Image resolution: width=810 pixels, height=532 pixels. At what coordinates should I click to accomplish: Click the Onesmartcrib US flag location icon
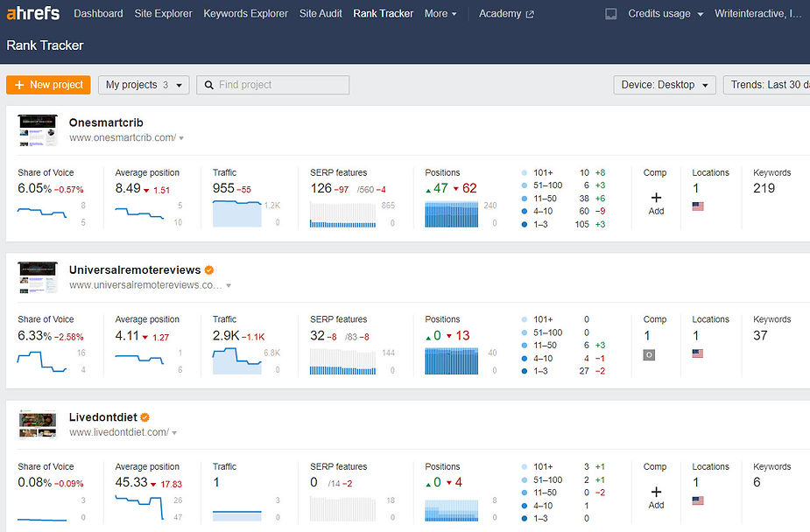click(x=698, y=206)
